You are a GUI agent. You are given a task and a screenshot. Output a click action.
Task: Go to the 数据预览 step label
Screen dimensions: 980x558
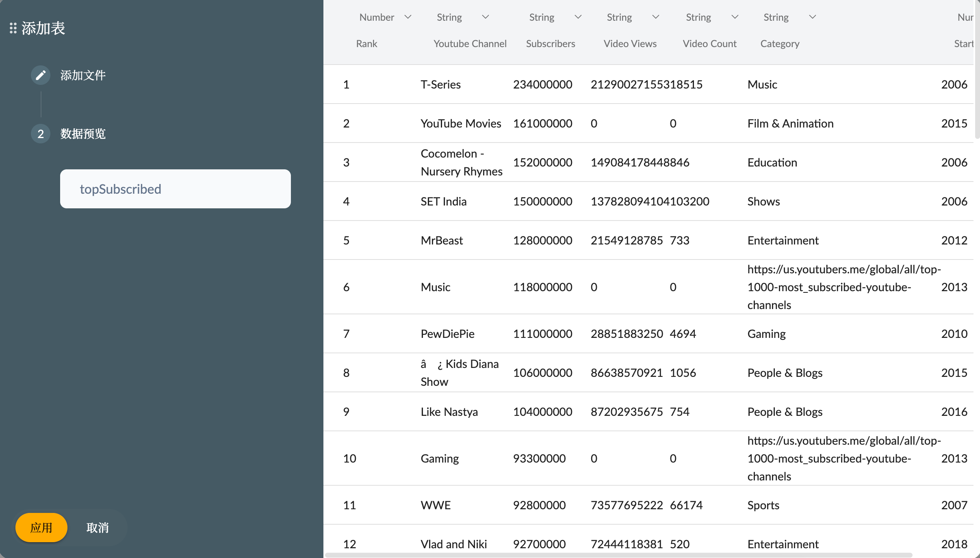coord(83,134)
